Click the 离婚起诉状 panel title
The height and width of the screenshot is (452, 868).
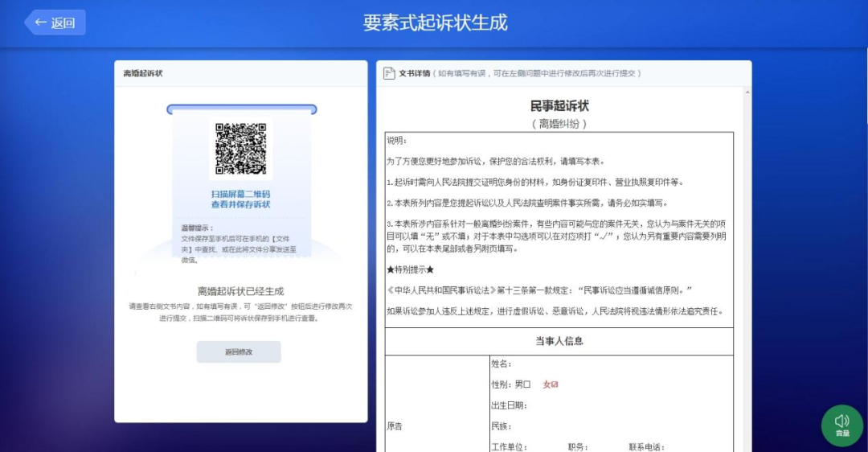click(x=143, y=73)
